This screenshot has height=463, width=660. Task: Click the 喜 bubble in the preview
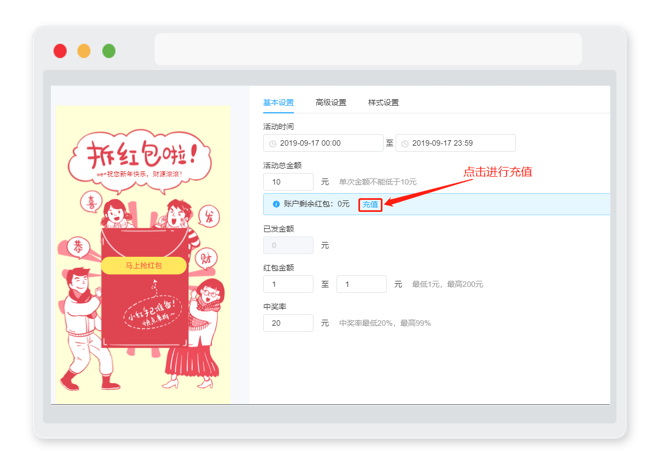tap(91, 203)
